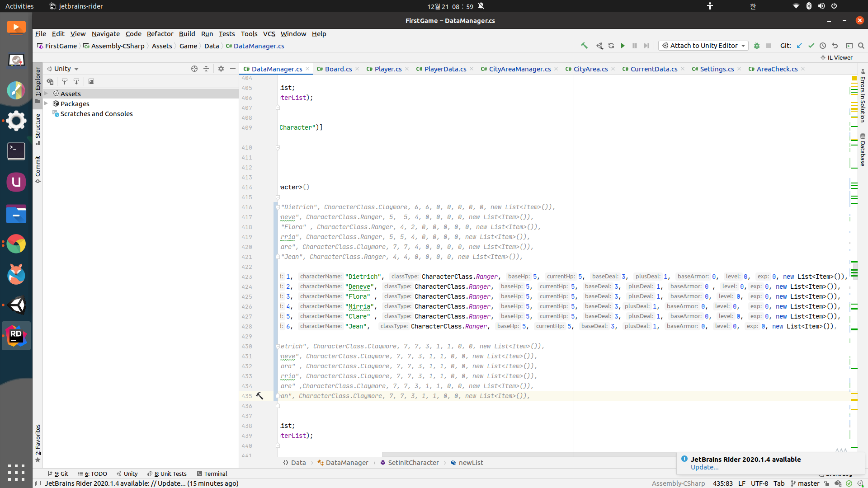The width and height of the screenshot is (868, 488).
Task: Click the Git update project arrow
Action: point(799,46)
